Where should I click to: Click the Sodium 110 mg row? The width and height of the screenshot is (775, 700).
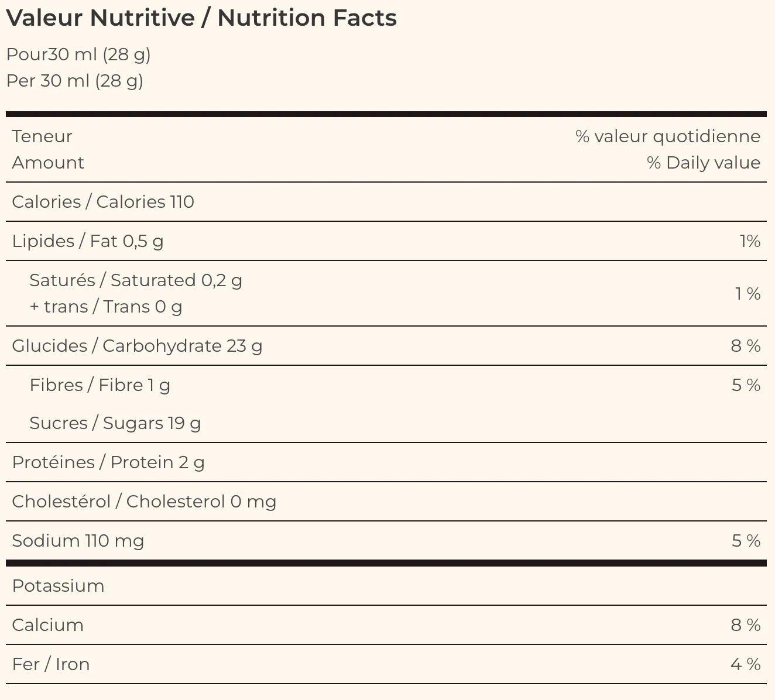click(x=386, y=541)
